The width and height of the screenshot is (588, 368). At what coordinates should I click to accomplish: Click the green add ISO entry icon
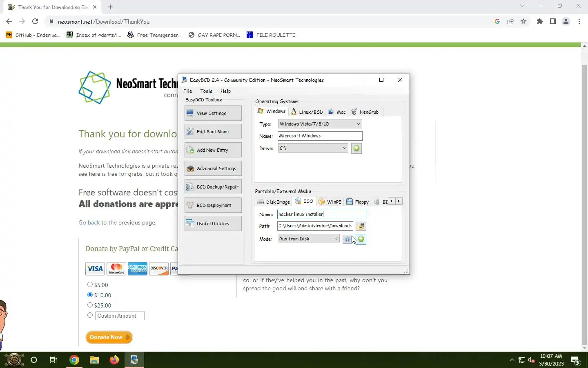point(361,239)
